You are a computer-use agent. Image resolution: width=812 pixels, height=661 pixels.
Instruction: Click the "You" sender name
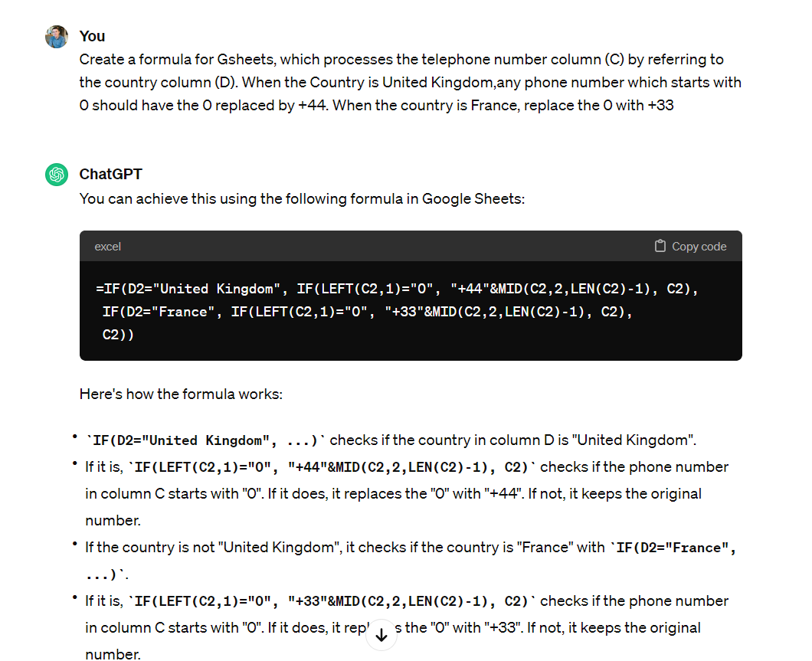pos(92,36)
